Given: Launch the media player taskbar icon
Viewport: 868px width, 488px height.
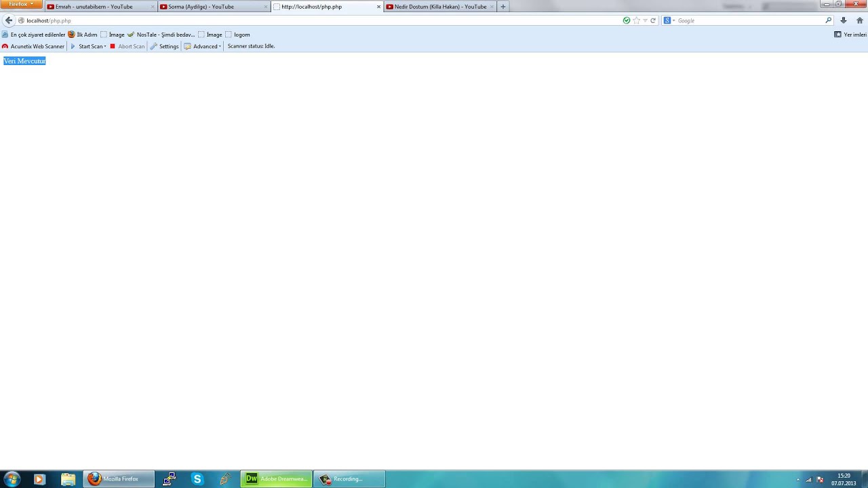Looking at the screenshot, I should (39, 479).
